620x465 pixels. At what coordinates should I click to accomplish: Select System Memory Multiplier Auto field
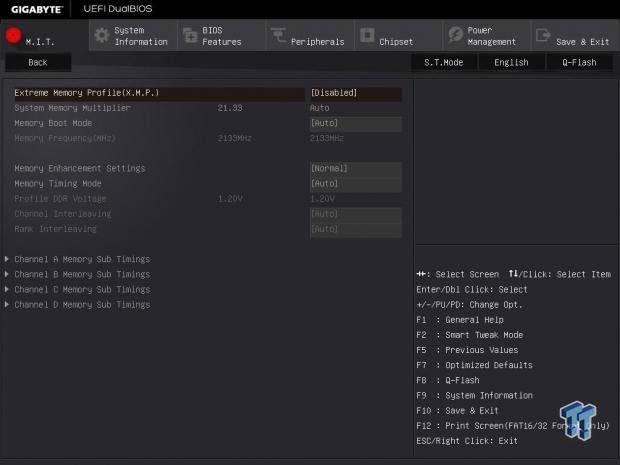pos(355,108)
